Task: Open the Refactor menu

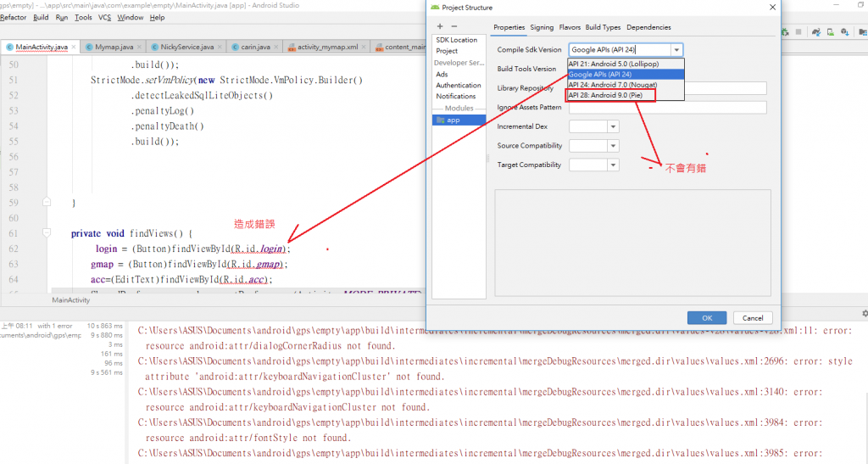Action: coord(14,17)
